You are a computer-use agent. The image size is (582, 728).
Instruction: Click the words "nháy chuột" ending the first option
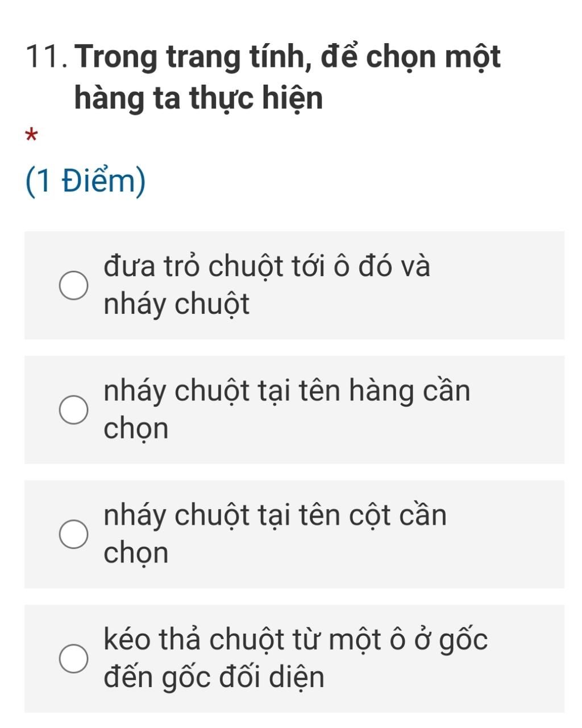tap(176, 305)
